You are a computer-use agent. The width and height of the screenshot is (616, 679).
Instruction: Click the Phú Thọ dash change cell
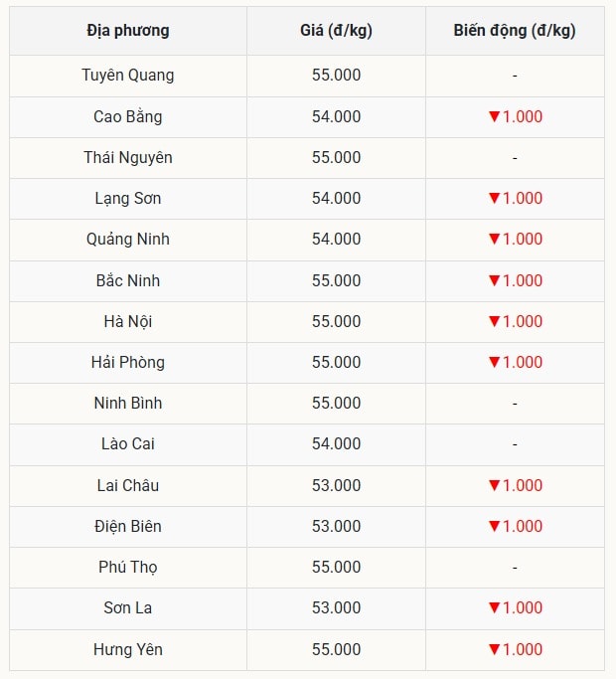515,568
